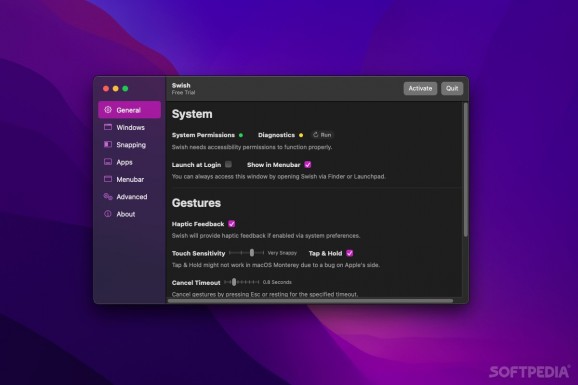Click the Activate button
This screenshot has height=385, width=578.
click(420, 89)
